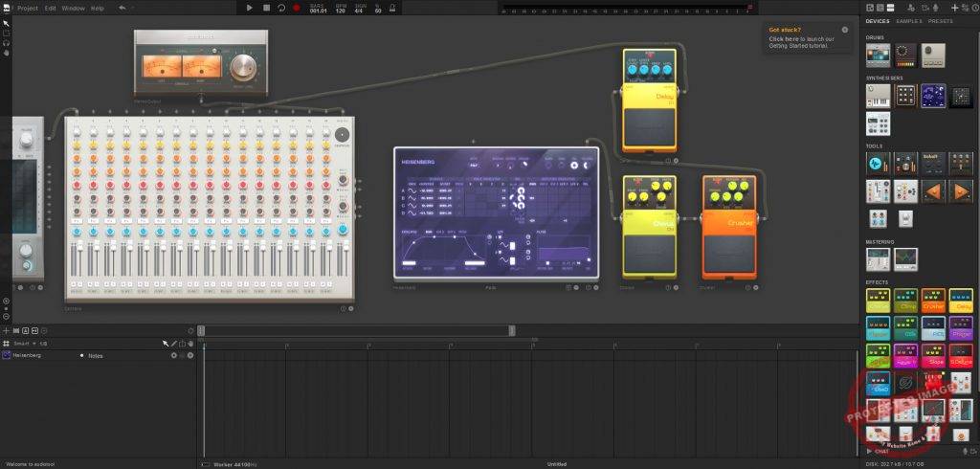980x469 pixels.
Task: Click the undo arrow in the top bar
Action: click(122, 8)
